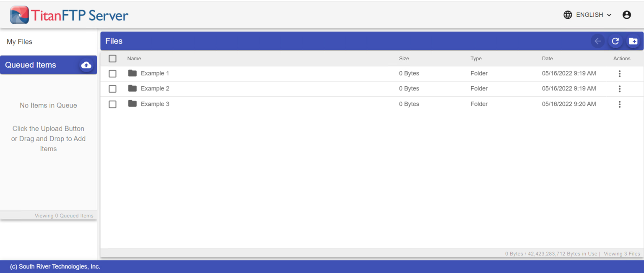This screenshot has width=644, height=273.
Task: Open the Example 1 folder icon
Action: pos(132,73)
